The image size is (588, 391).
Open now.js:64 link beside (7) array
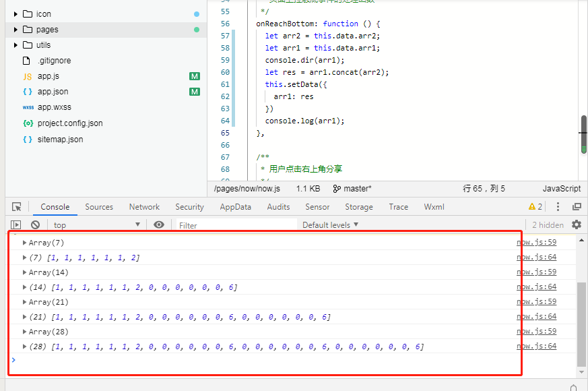(x=536, y=258)
